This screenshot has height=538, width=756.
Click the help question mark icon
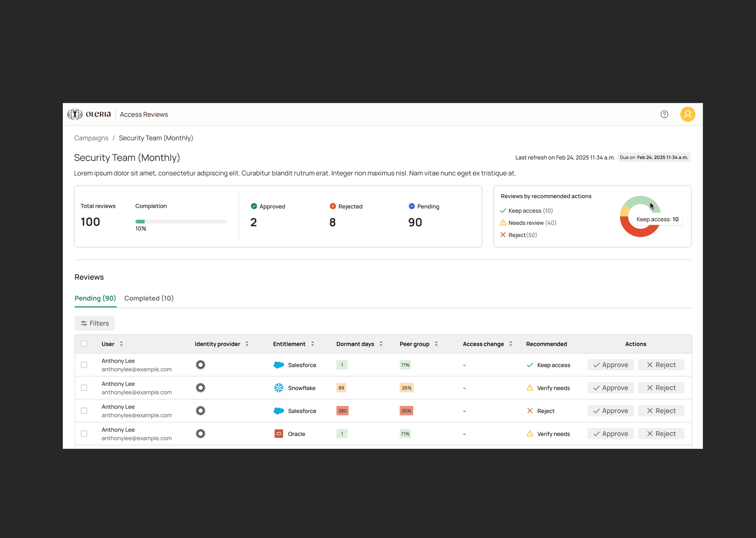pos(664,114)
